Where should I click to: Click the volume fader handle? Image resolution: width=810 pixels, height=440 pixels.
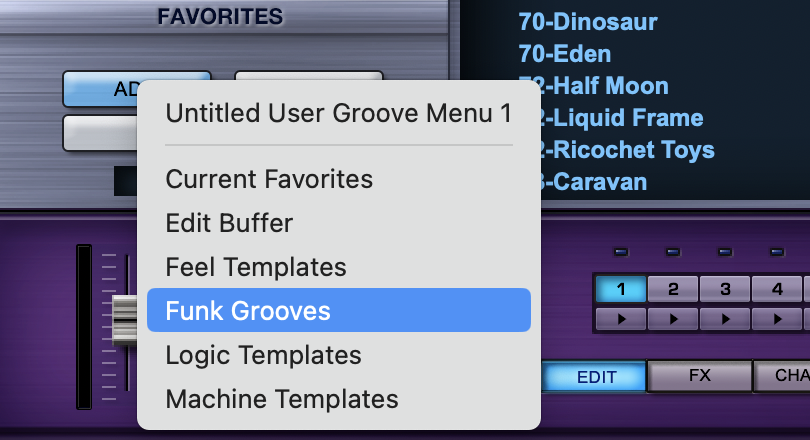[124, 318]
